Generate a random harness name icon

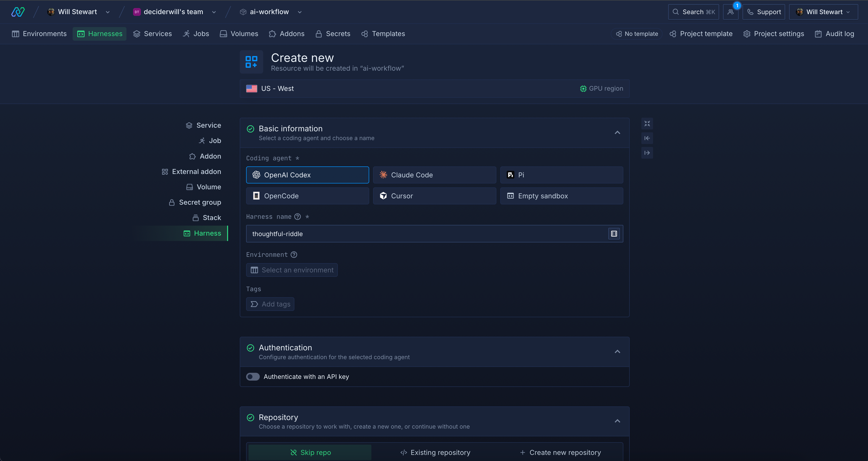pos(614,233)
